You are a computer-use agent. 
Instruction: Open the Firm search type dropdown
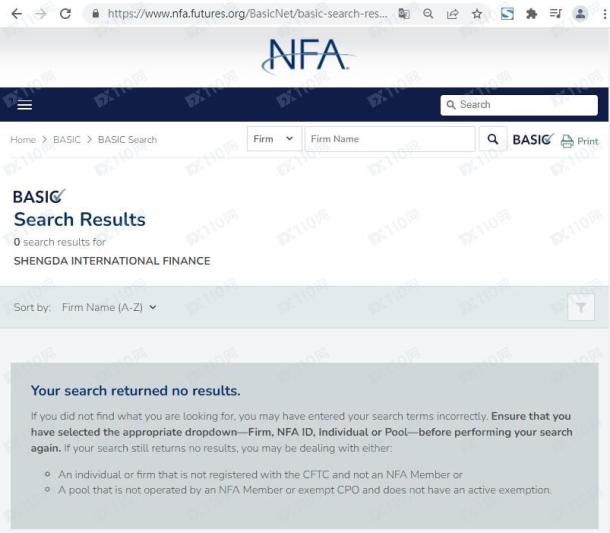pos(274,139)
